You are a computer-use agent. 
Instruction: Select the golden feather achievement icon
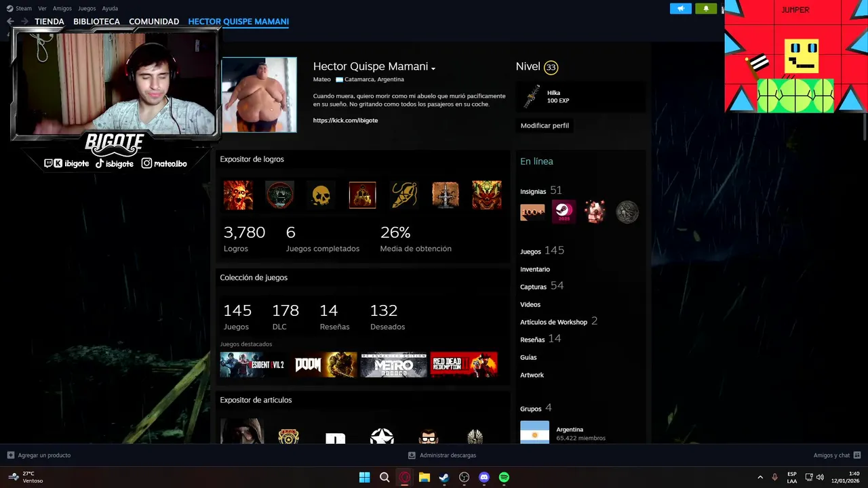404,195
